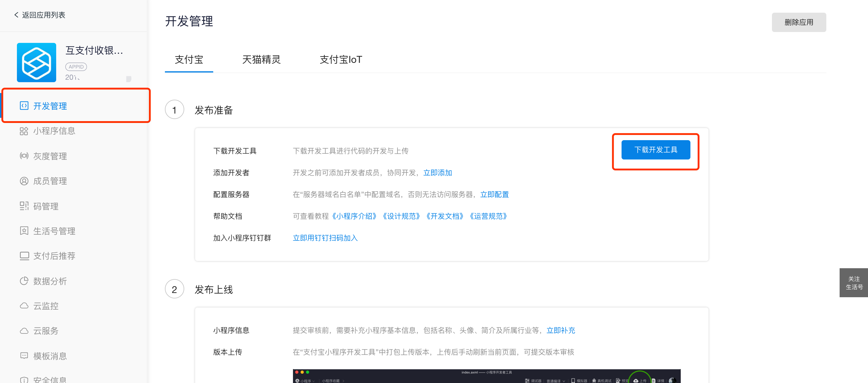Viewport: 868px width, 383px height.
Task: Click the 配置服务器 row label
Action: tap(231, 194)
